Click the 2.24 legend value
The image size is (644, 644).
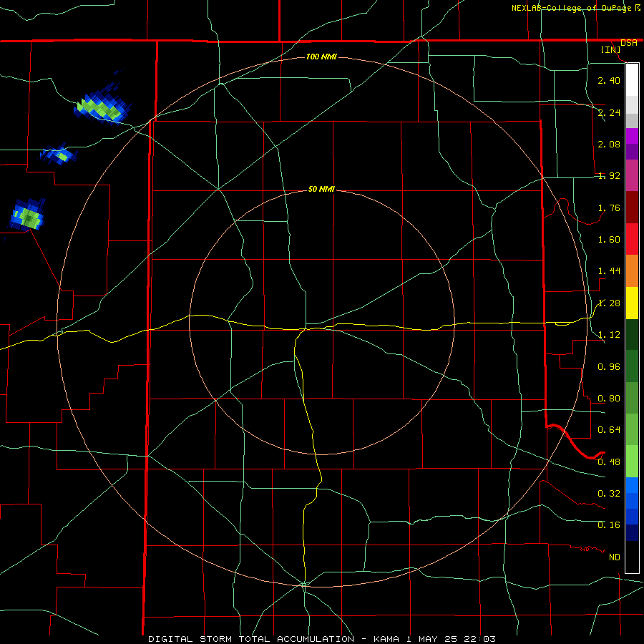point(609,112)
